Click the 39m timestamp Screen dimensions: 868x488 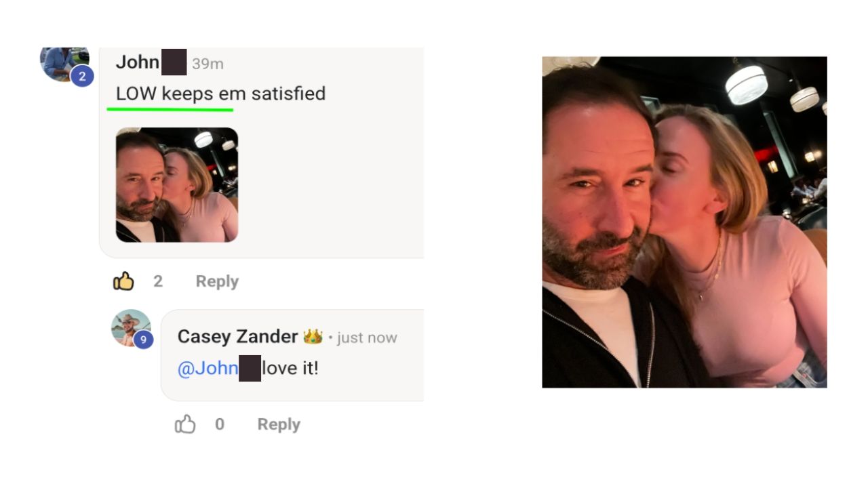(208, 64)
